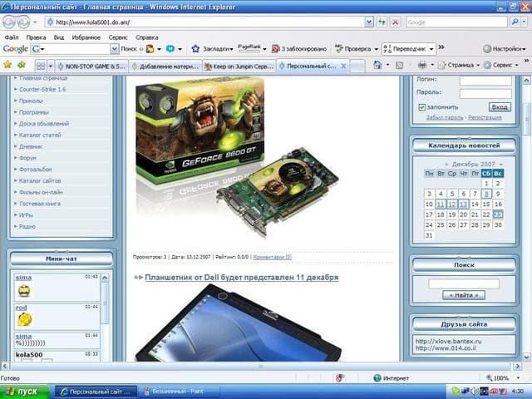The width and height of the screenshot is (532, 399).
Task: Click the Найти search button
Action: (464, 295)
